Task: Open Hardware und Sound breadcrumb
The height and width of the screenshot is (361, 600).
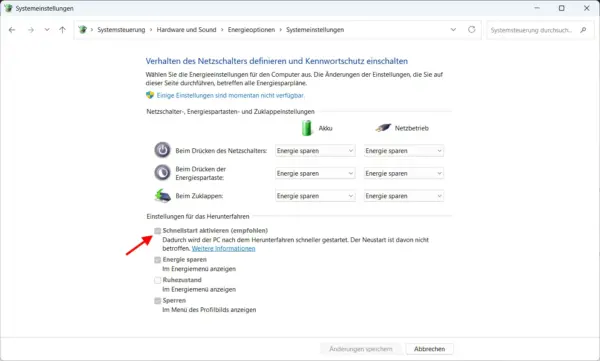Action: 186,30
